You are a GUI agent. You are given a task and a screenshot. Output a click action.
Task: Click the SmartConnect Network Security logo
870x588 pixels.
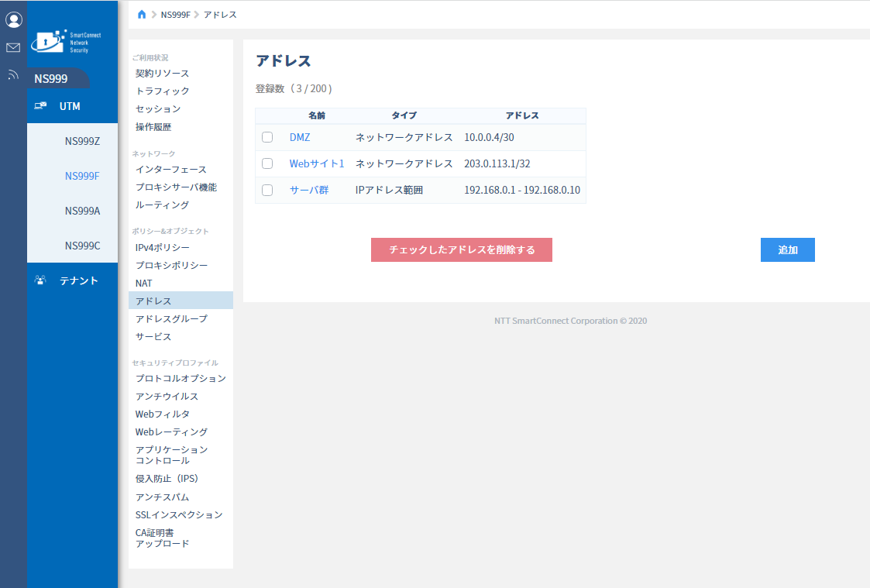tap(66, 42)
